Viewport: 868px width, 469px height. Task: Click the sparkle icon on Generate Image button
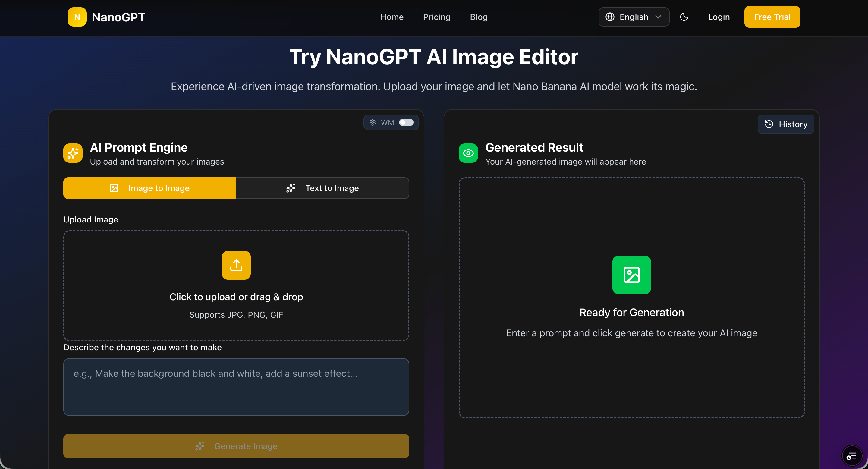click(x=200, y=446)
